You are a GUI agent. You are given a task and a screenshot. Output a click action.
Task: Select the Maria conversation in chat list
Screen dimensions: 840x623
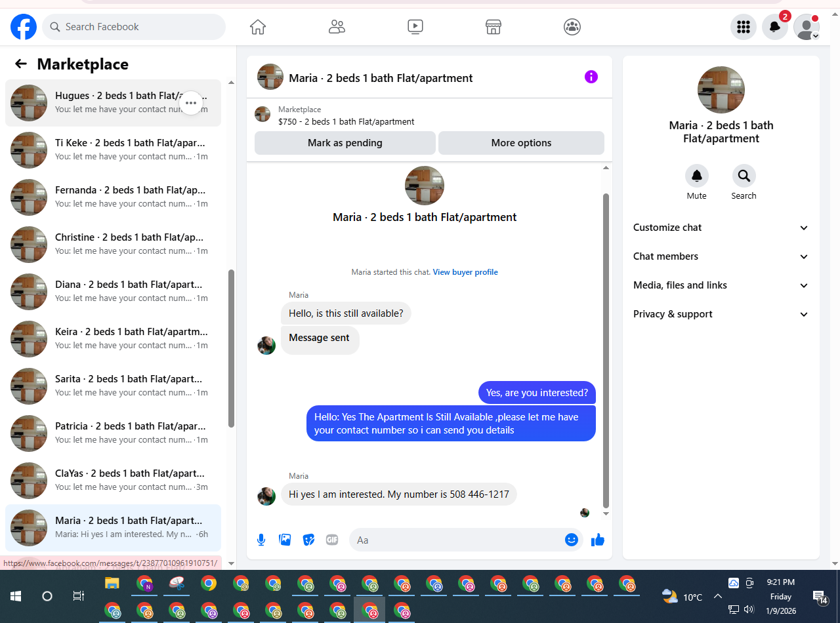pyautogui.click(x=113, y=528)
